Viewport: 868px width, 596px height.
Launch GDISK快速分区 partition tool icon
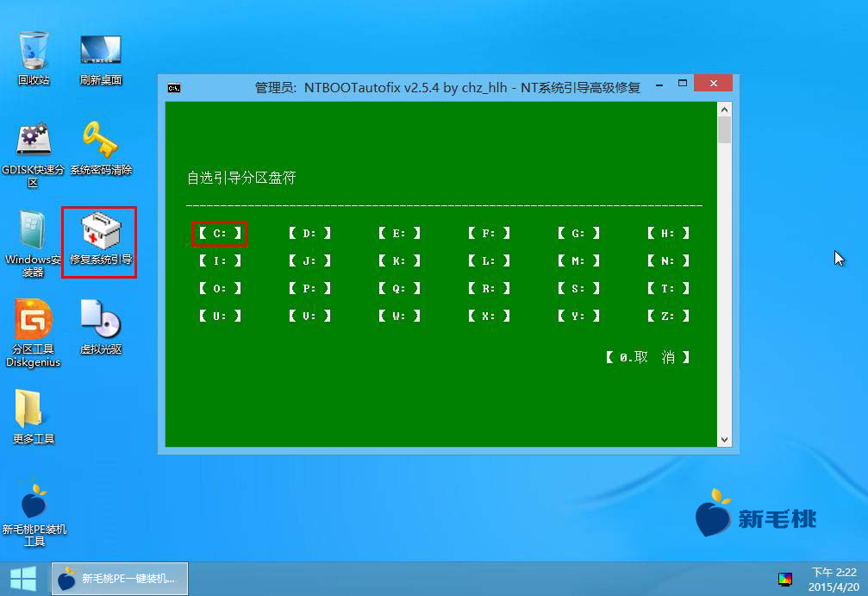pyautogui.click(x=34, y=155)
